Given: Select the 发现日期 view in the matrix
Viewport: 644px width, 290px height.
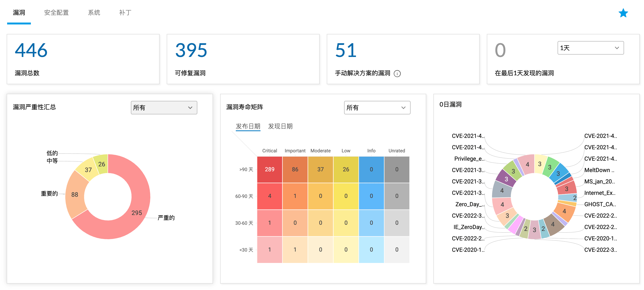Looking at the screenshot, I should coord(280,126).
